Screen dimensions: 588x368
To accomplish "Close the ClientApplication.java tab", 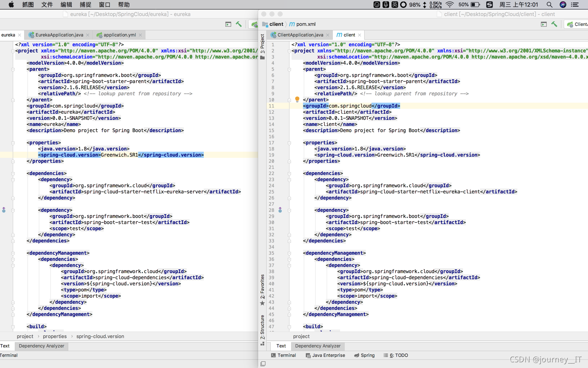I will click(328, 35).
